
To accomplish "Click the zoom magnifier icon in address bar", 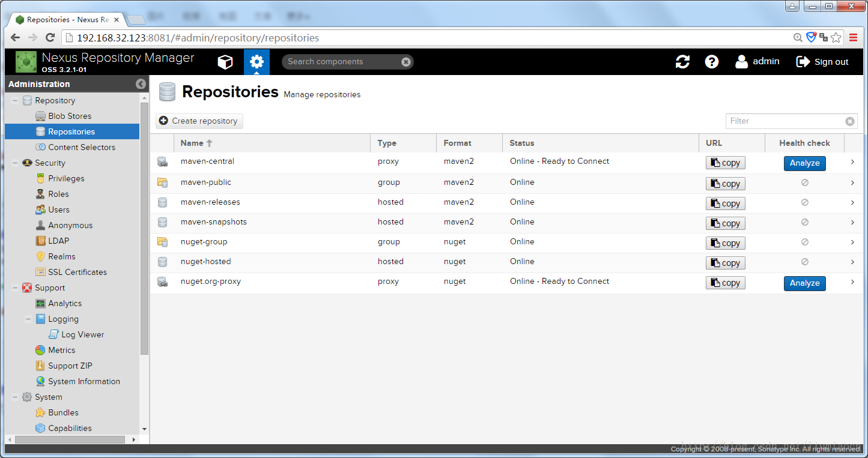I will (x=798, y=38).
